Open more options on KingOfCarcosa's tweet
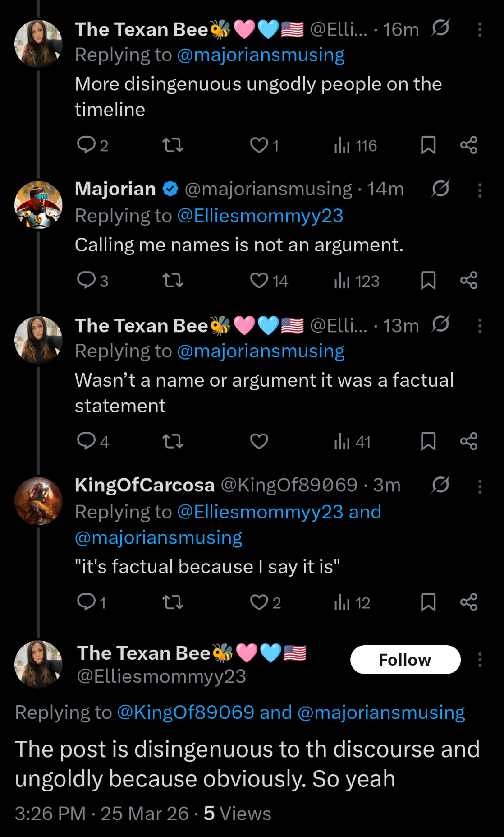 [480, 486]
